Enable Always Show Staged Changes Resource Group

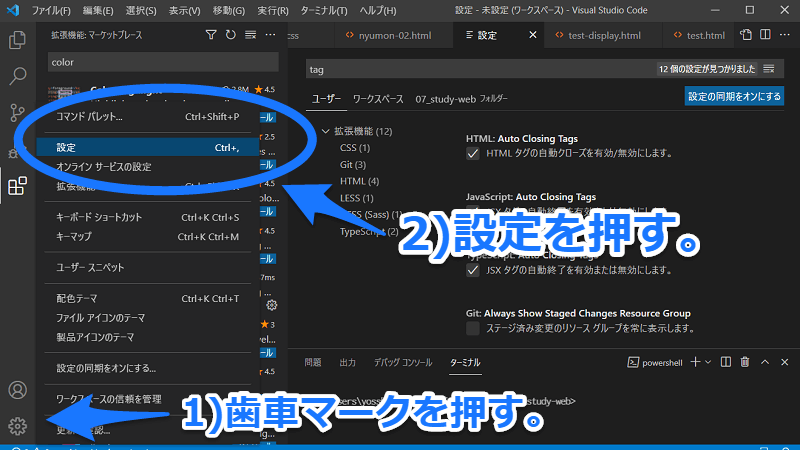tap(473, 328)
